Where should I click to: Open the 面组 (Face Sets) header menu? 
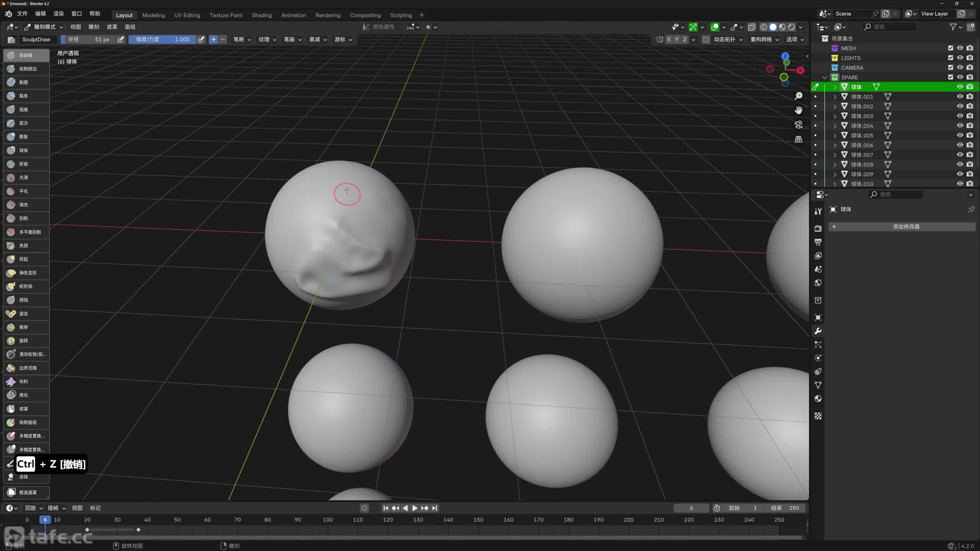(x=130, y=27)
